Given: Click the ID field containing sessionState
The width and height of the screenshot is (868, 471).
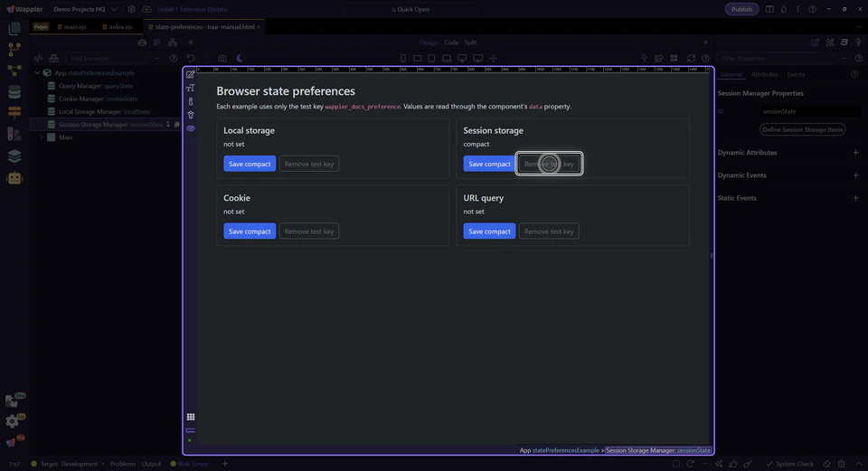Looking at the screenshot, I should tap(810, 111).
